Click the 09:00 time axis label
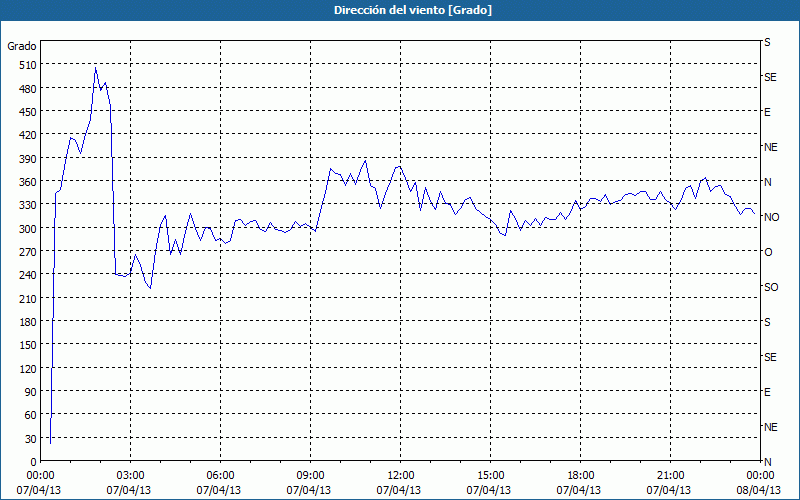The height and width of the screenshot is (500, 800). pyautogui.click(x=310, y=476)
